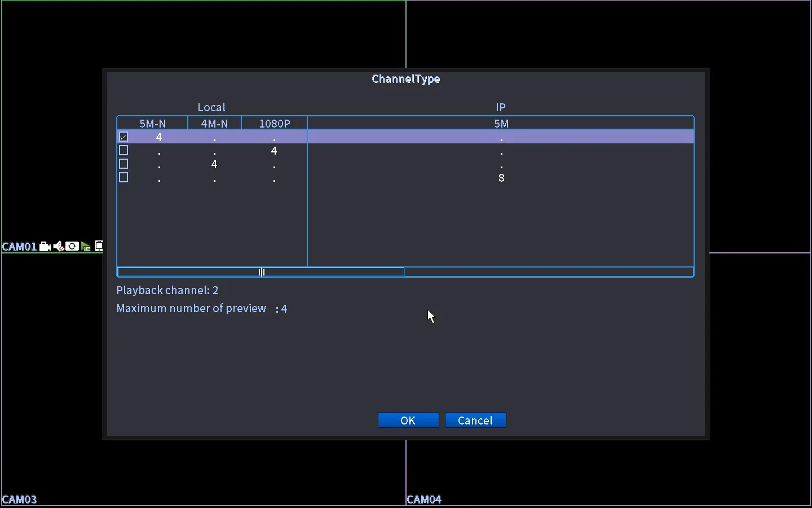Click the CAM01 snapshot refresh icon
This screenshot has height=508, width=812.
click(72, 247)
